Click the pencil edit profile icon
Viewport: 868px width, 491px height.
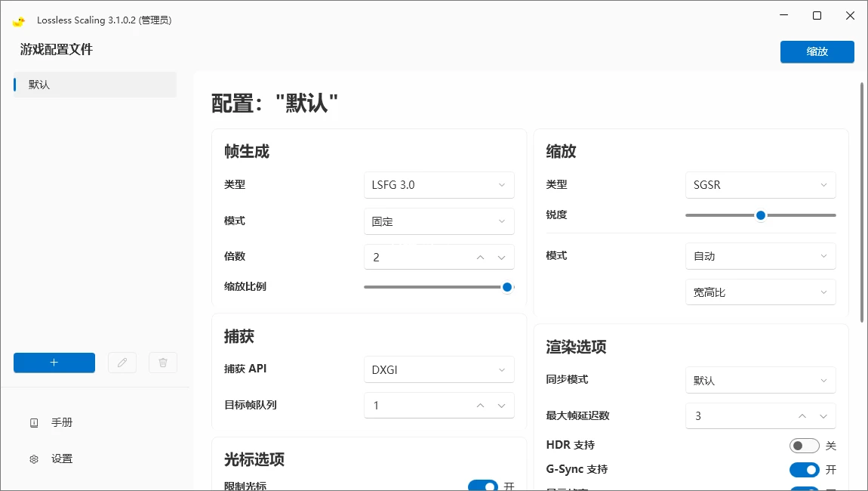(122, 363)
